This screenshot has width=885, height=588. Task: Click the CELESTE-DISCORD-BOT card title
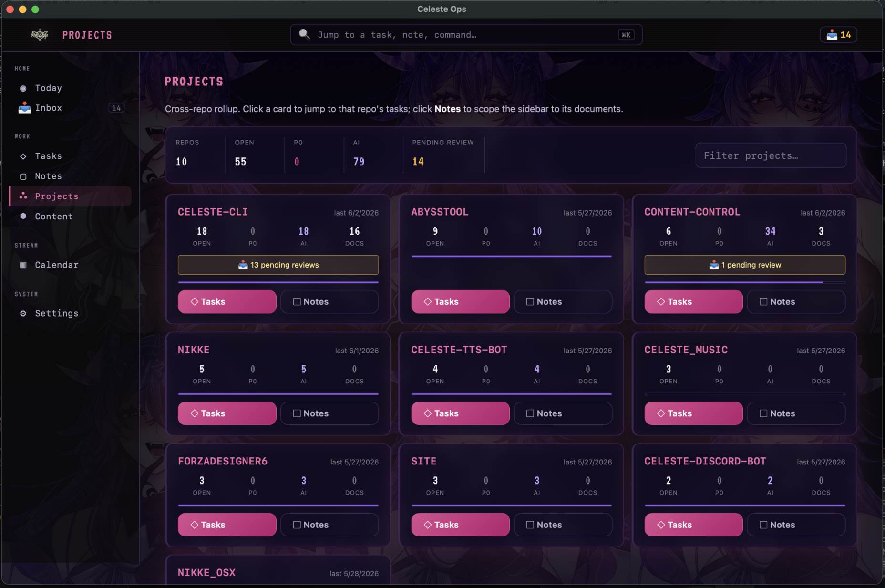coord(705,461)
